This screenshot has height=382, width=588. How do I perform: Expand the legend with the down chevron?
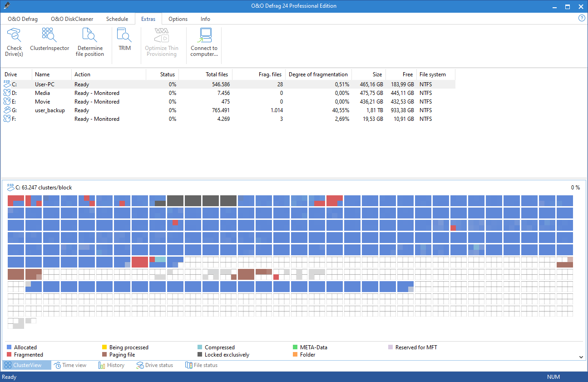581,357
